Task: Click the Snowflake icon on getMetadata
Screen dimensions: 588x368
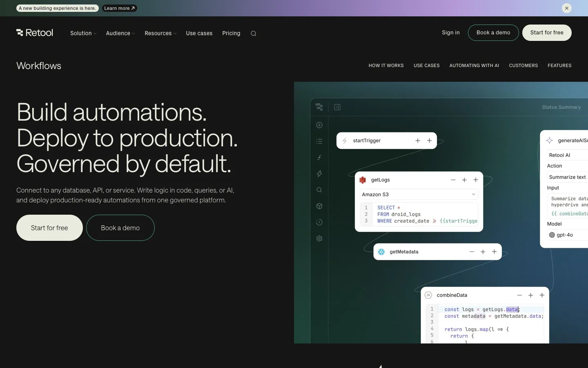Action: [381, 252]
